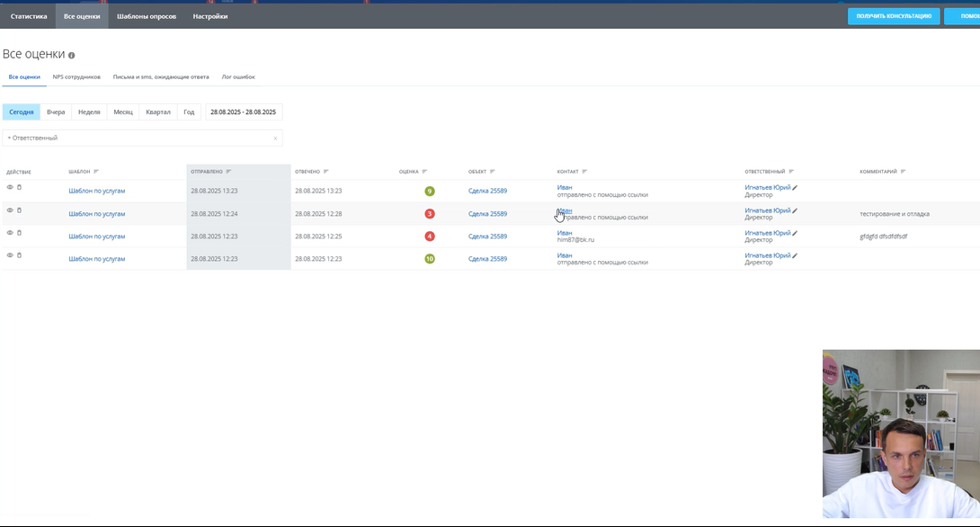This screenshot has height=527, width=980.
Task: Switch to Письма и sms, ожидающие ответа tab
Action: tap(161, 77)
